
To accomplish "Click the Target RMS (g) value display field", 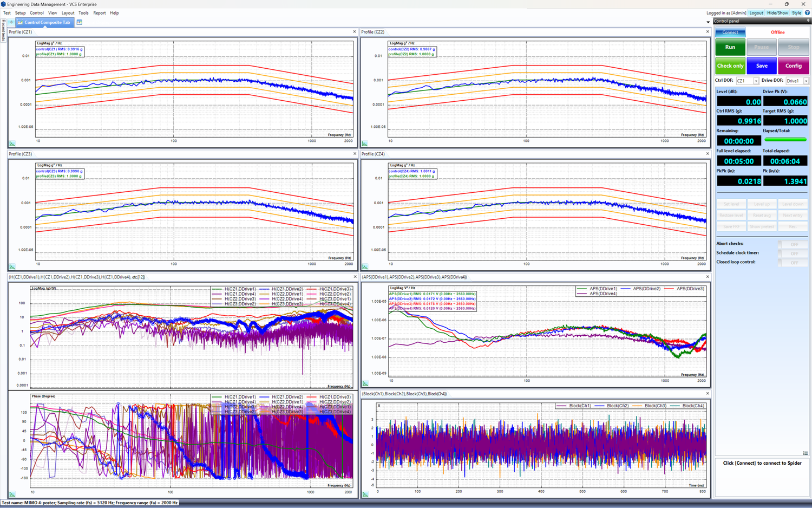I will pyautogui.click(x=785, y=120).
